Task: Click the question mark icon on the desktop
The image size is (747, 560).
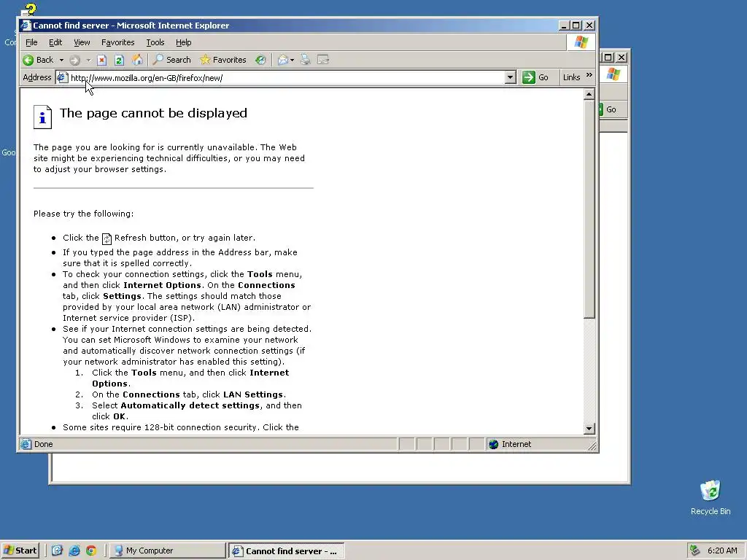Action: [29, 9]
